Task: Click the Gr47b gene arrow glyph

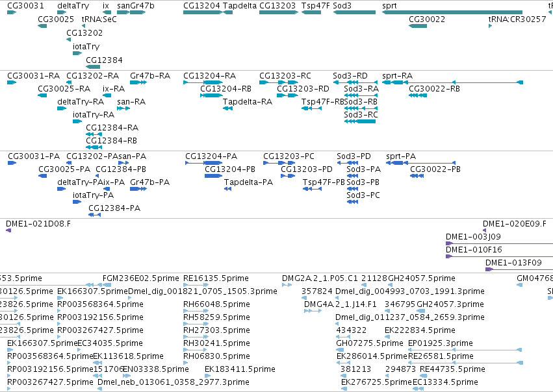Action: [x=138, y=12]
